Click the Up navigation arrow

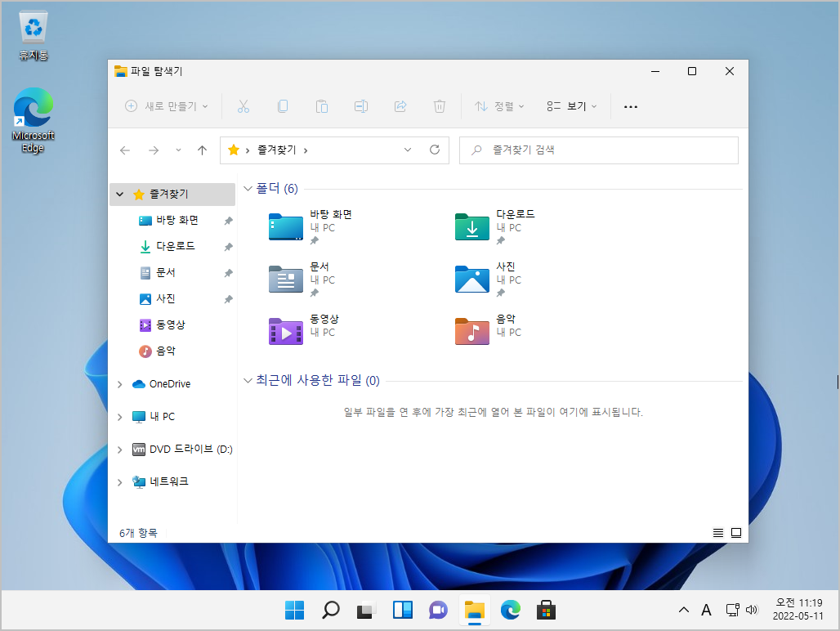pos(203,150)
